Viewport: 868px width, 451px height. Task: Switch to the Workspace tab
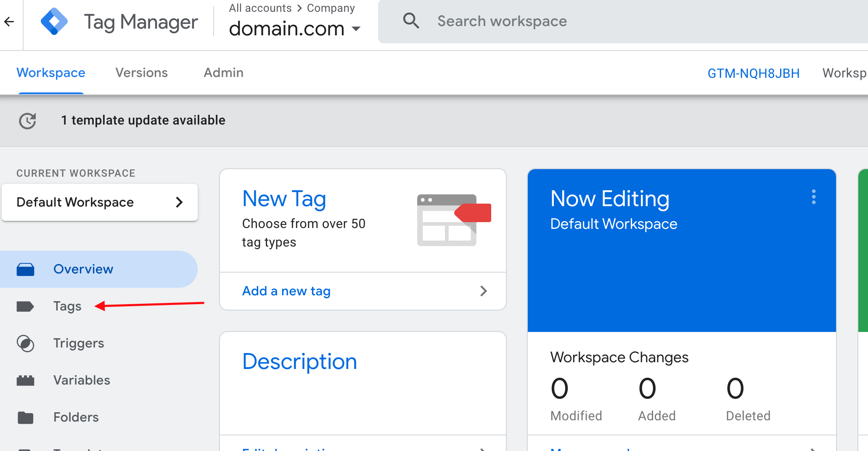click(x=51, y=73)
